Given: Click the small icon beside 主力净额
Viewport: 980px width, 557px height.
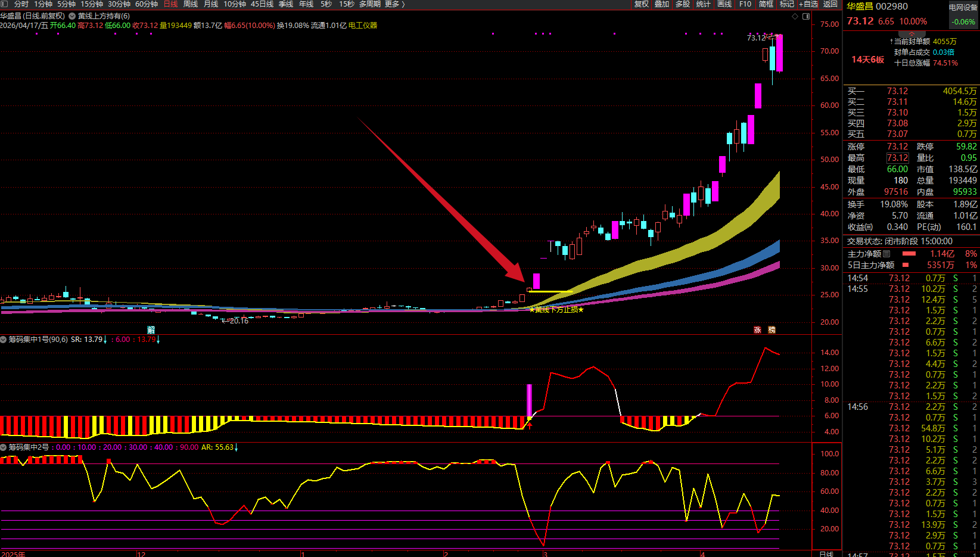Looking at the screenshot, I should coord(886,254).
